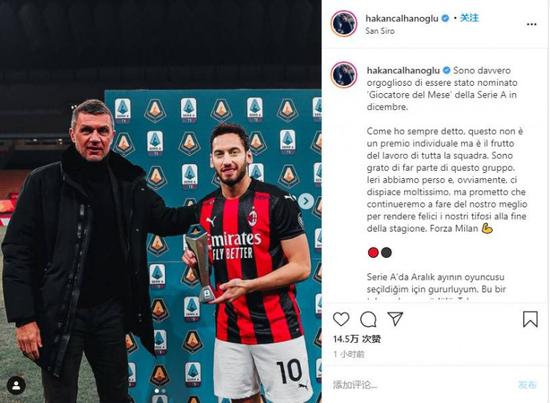The width and height of the screenshot is (550, 403).
Task: Share post with paper plane icon
Action: pyautogui.click(x=395, y=319)
